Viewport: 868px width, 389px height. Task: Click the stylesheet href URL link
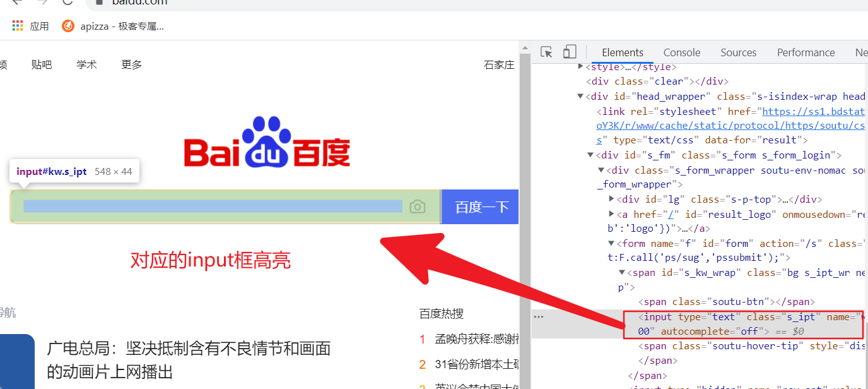pos(813,112)
